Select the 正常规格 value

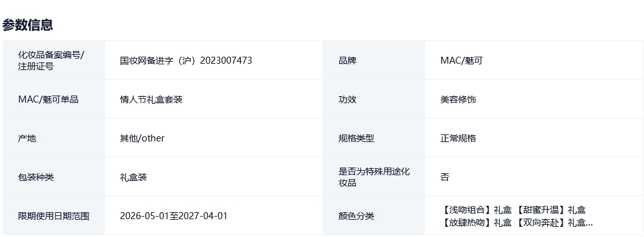tap(458, 138)
